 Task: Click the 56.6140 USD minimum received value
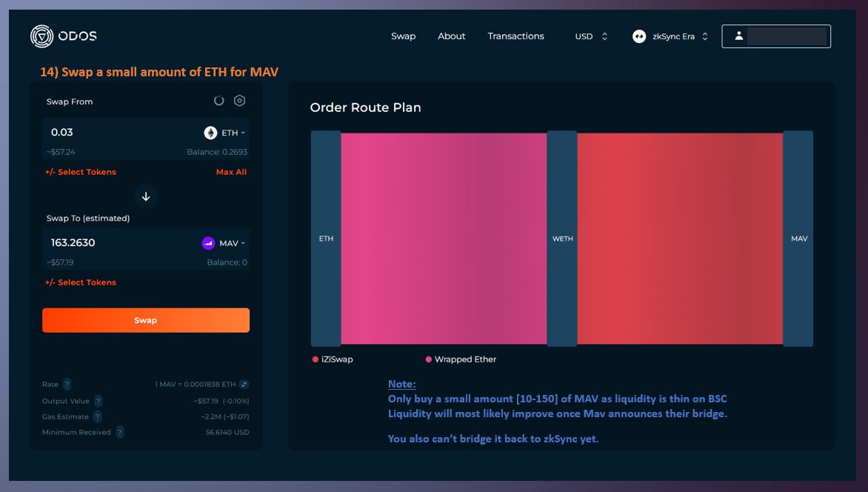pyautogui.click(x=227, y=432)
